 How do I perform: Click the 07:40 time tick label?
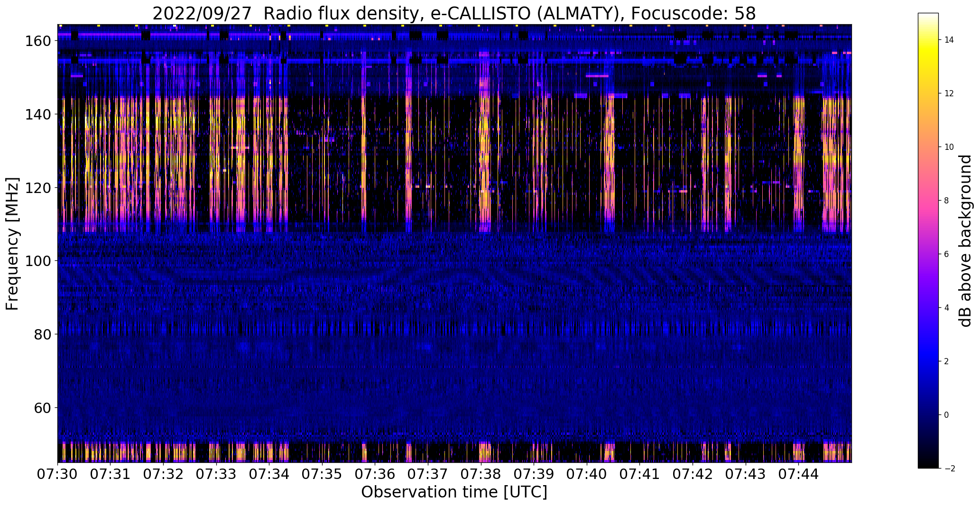point(587,473)
